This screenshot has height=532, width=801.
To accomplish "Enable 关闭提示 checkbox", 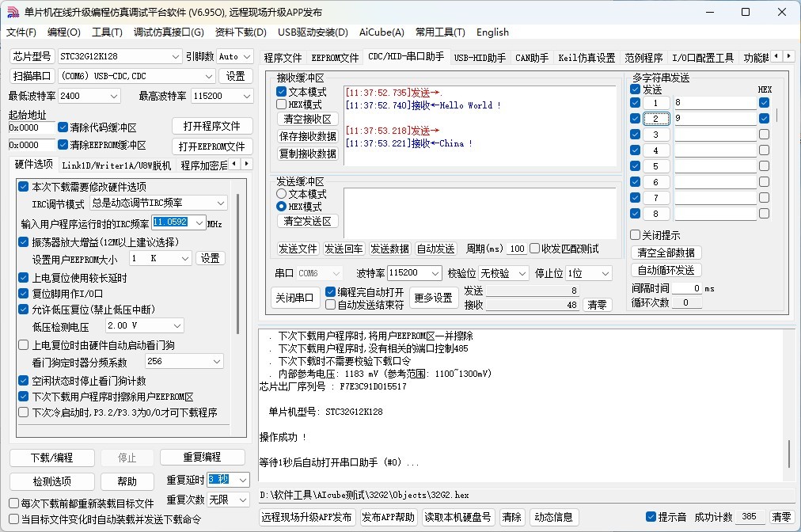I will 635,234.
